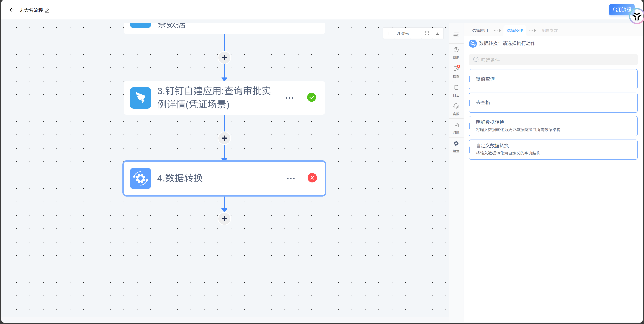Image resolution: width=644 pixels, height=324 pixels.
Task: Collapse the side panel via menu icon
Action: coord(456,35)
